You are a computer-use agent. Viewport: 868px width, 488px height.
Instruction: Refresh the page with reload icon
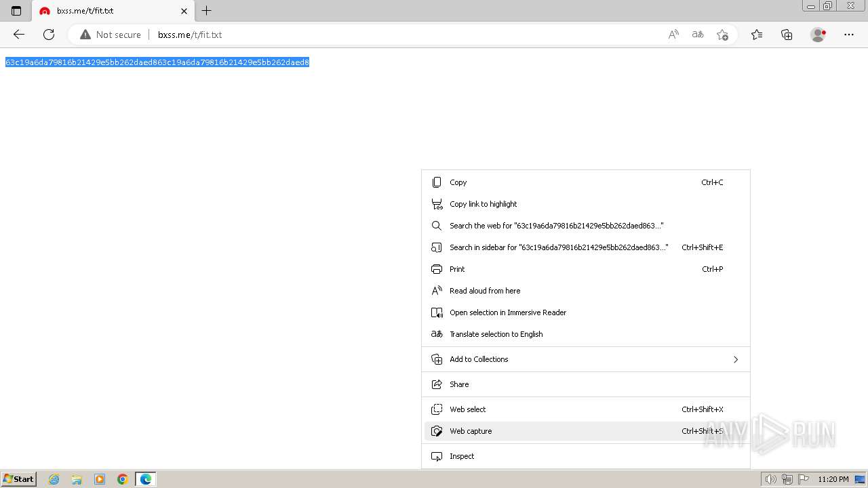(x=49, y=35)
